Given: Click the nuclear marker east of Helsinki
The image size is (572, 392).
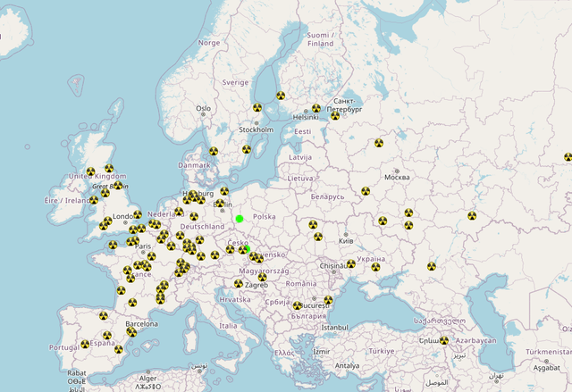Looking at the screenshot, I should click(316, 108).
